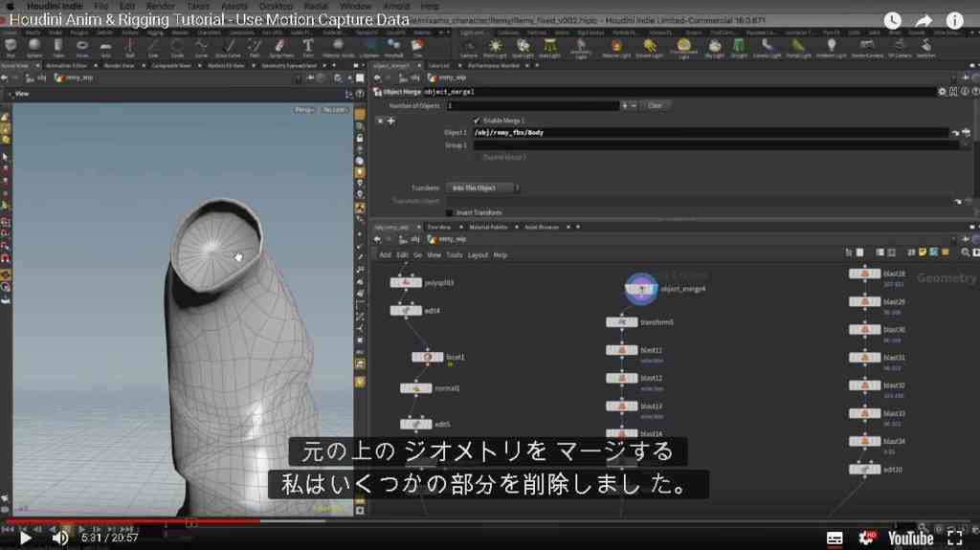Open the Persp camera dropdown in viewport
Viewport: 980px width, 550px height.
click(x=304, y=110)
